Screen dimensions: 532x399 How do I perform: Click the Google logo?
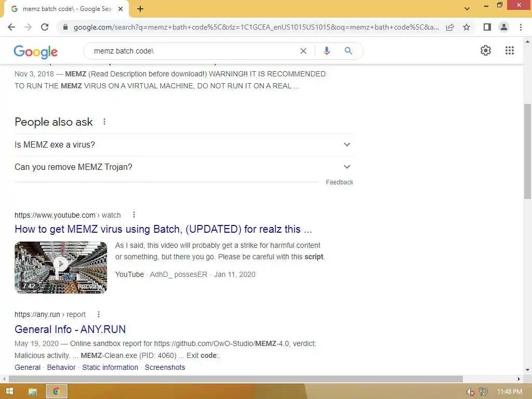(36, 51)
